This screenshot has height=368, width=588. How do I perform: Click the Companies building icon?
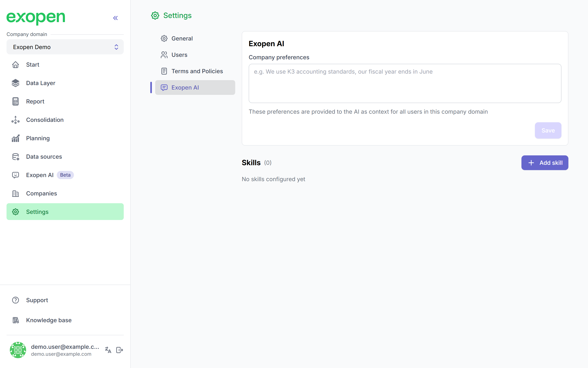[x=16, y=193]
